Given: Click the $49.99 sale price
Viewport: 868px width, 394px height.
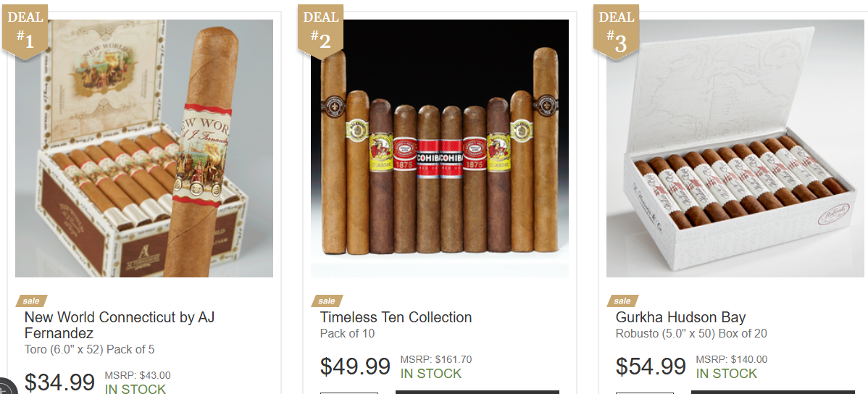Looking at the screenshot, I should pyautogui.click(x=356, y=366).
